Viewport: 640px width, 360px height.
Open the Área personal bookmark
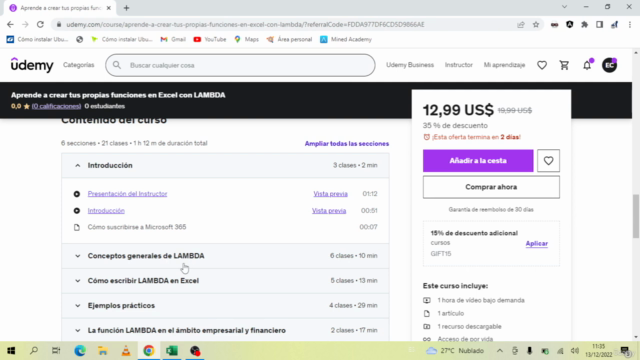[x=289, y=39]
